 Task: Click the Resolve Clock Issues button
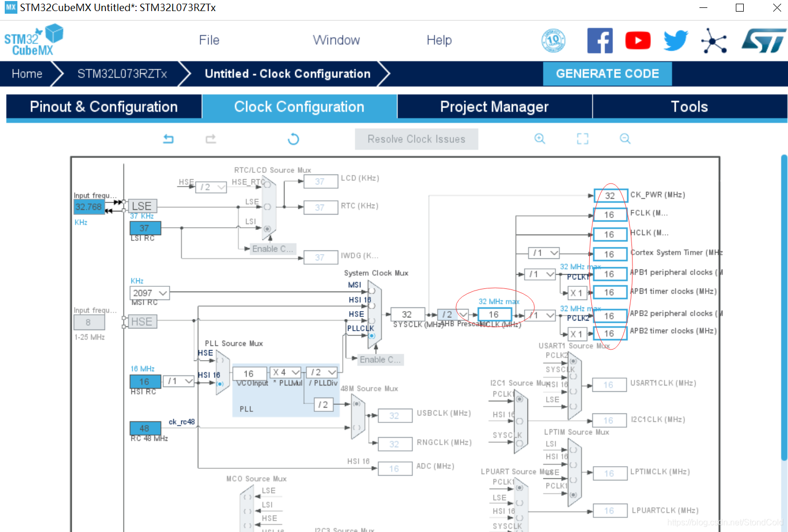416,139
